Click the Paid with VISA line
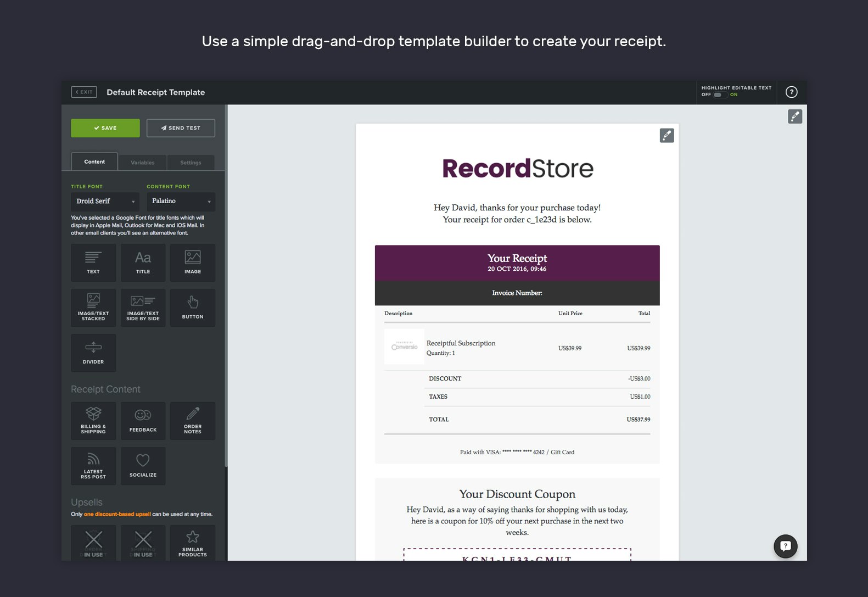This screenshot has height=597, width=868. click(x=517, y=453)
